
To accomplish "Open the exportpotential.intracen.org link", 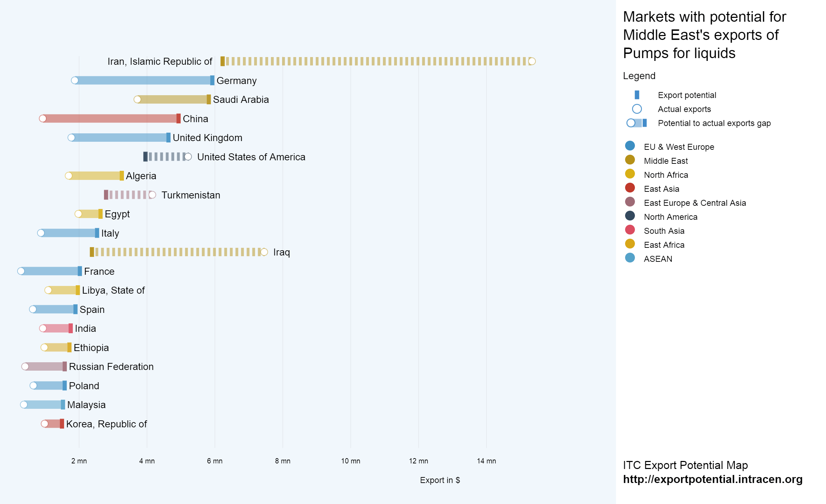I will [x=712, y=479].
